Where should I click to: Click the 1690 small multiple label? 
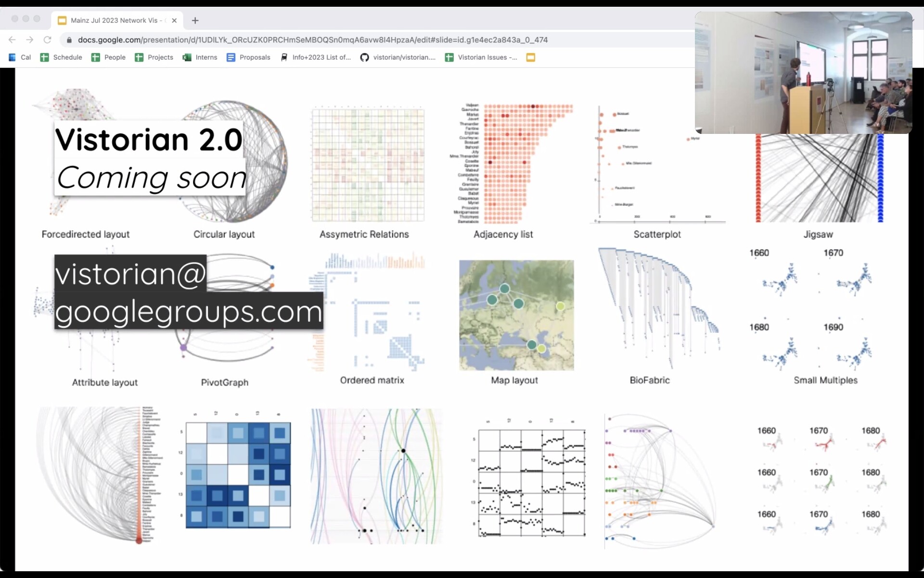click(x=834, y=327)
